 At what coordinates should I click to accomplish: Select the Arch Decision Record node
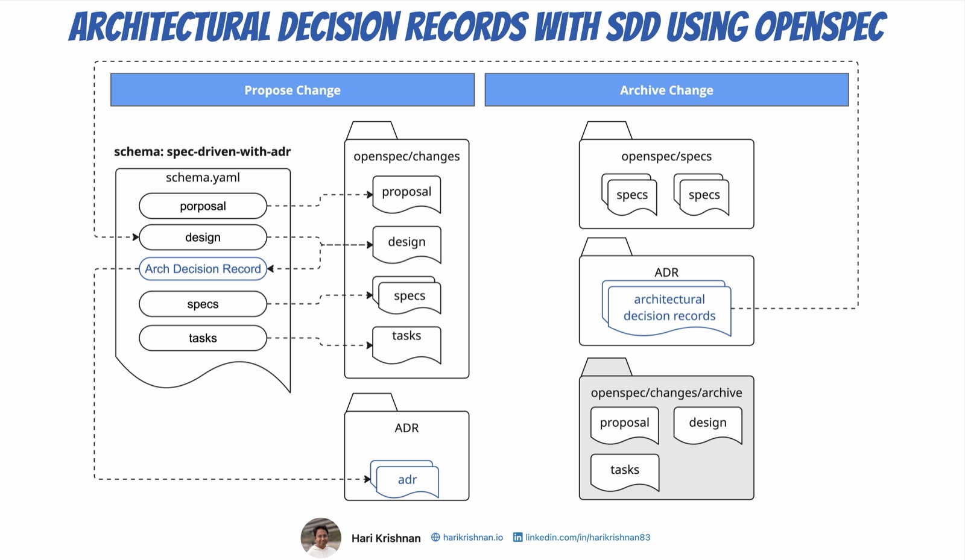202,268
